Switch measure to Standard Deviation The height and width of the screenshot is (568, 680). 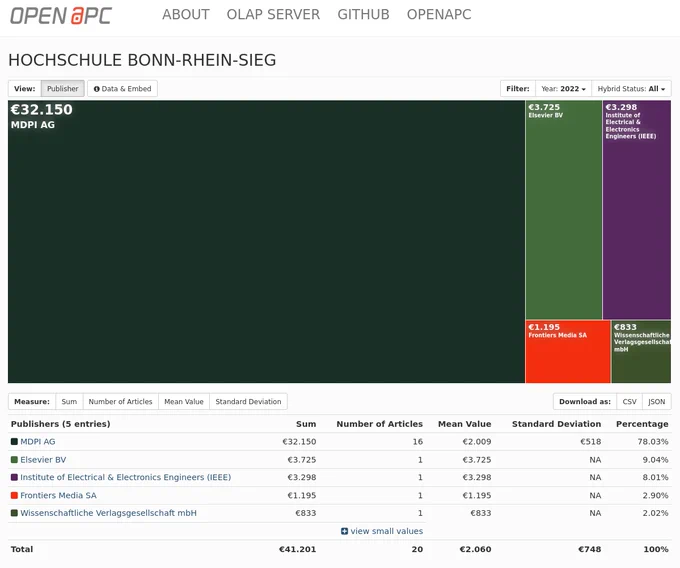click(x=248, y=402)
